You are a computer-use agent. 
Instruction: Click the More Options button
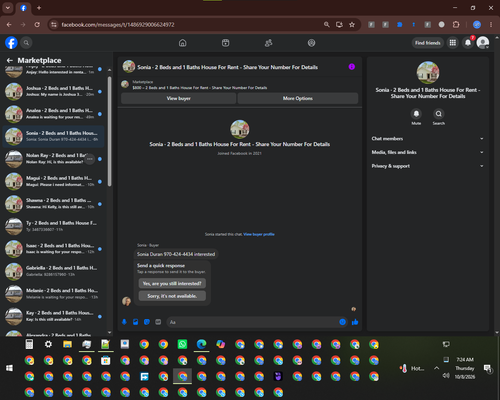coord(298,98)
